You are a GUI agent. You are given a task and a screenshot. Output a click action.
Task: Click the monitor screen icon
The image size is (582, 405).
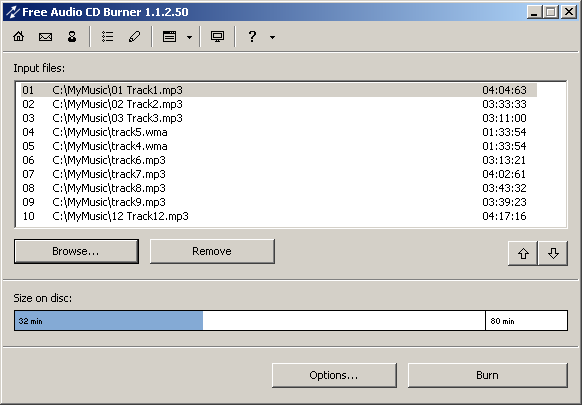click(x=218, y=36)
